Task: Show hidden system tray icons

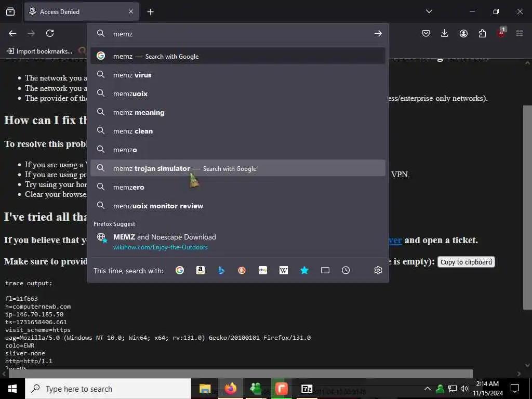Action: coord(428,389)
